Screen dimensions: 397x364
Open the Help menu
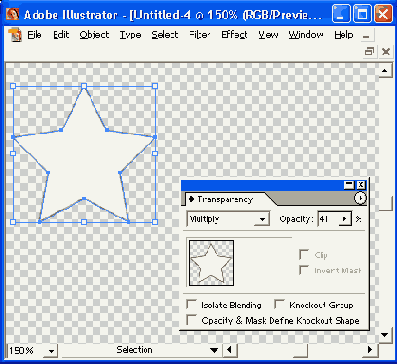[x=344, y=35]
